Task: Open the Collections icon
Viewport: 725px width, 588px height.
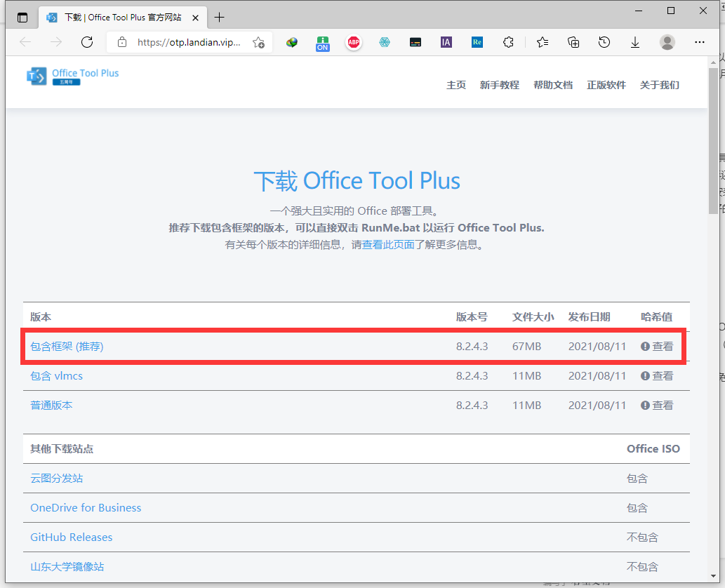Action: point(573,42)
